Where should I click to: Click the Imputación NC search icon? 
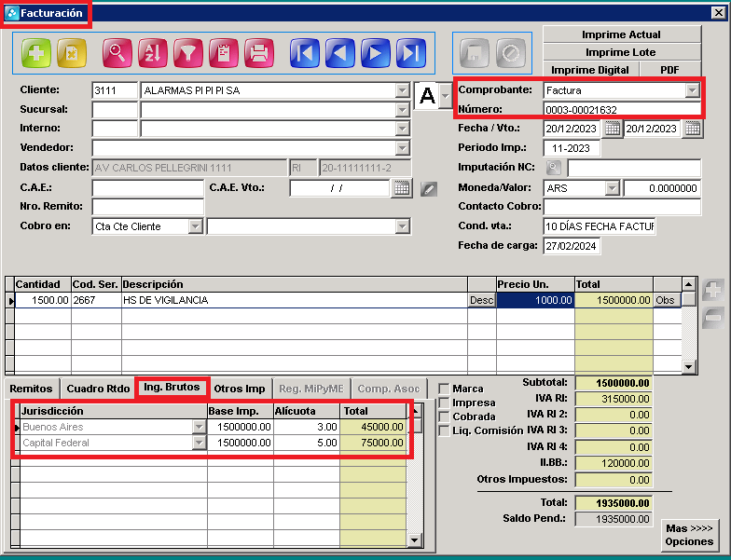[554, 168]
